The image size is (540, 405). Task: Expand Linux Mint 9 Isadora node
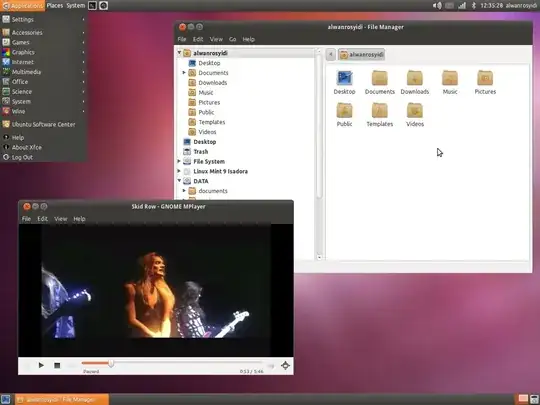tap(179, 171)
